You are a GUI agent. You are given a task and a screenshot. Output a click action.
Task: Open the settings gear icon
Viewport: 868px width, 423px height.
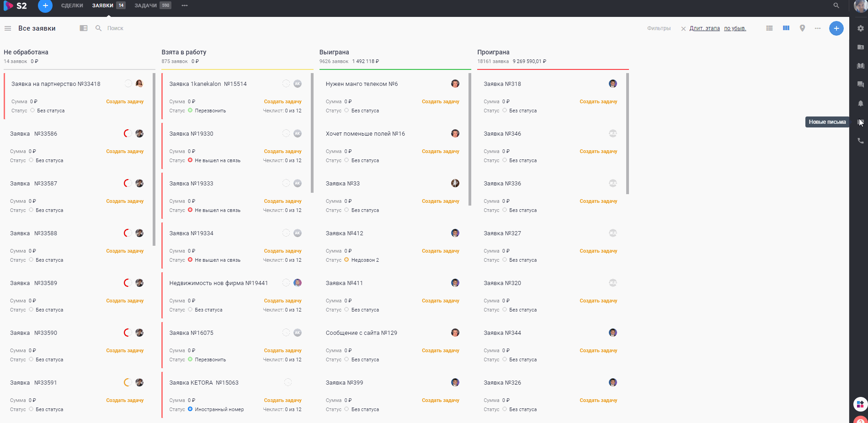861,28
